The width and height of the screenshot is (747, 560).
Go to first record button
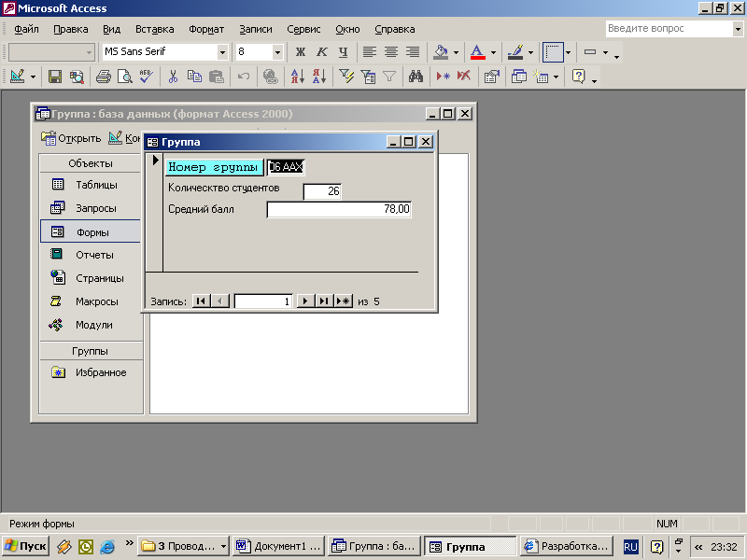tap(201, 301)
